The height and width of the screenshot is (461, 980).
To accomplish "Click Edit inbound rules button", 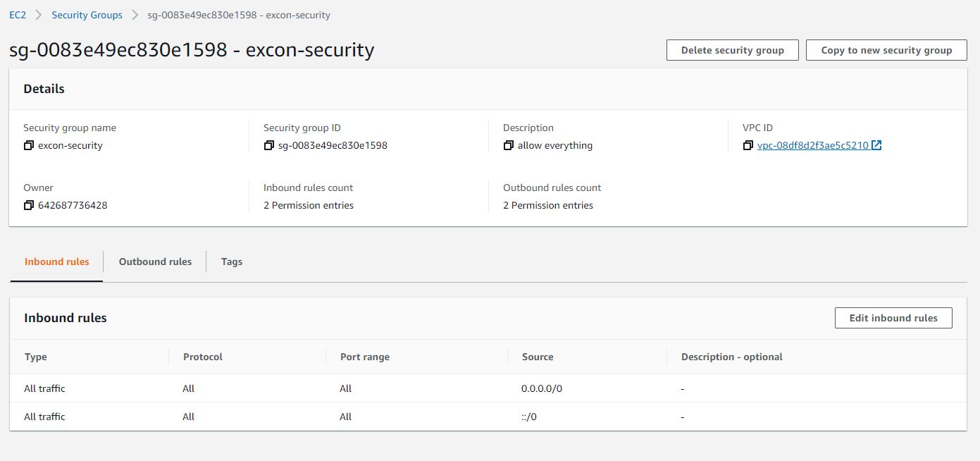I will click(x=893, y=318).
